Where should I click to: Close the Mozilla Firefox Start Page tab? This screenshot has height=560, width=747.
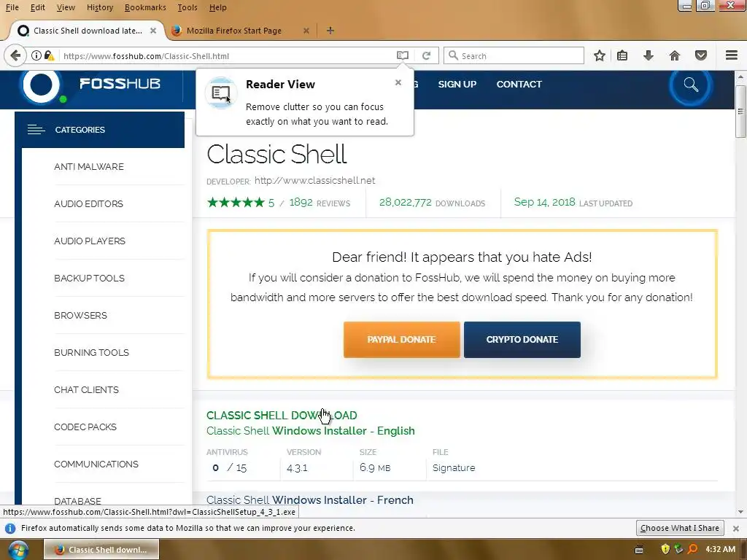click(x=306, y=31)
